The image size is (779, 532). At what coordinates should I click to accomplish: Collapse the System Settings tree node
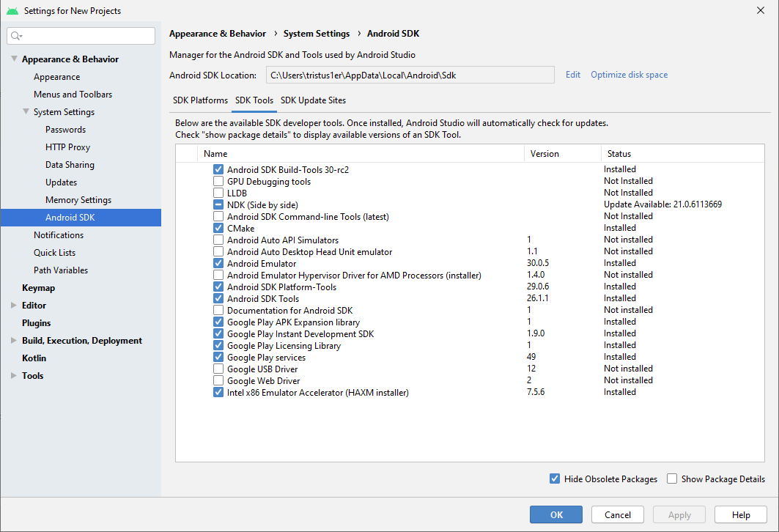[26, 112]
